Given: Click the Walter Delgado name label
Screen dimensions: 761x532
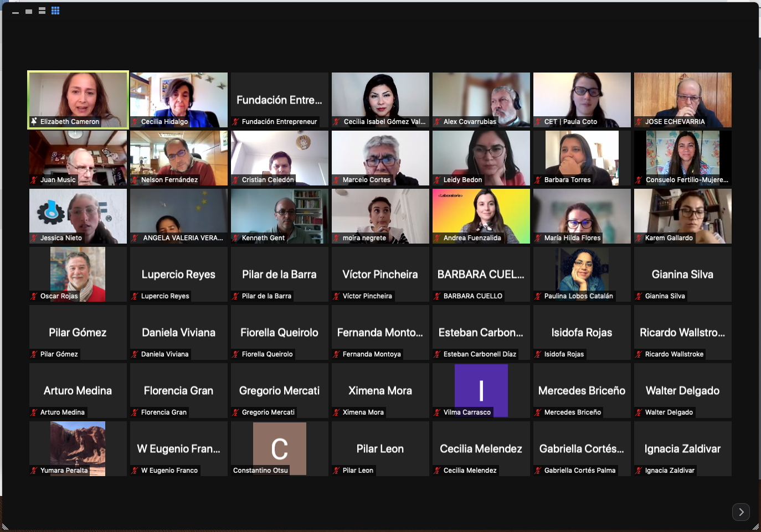Looking at the screenshot, I should (669, 412).
